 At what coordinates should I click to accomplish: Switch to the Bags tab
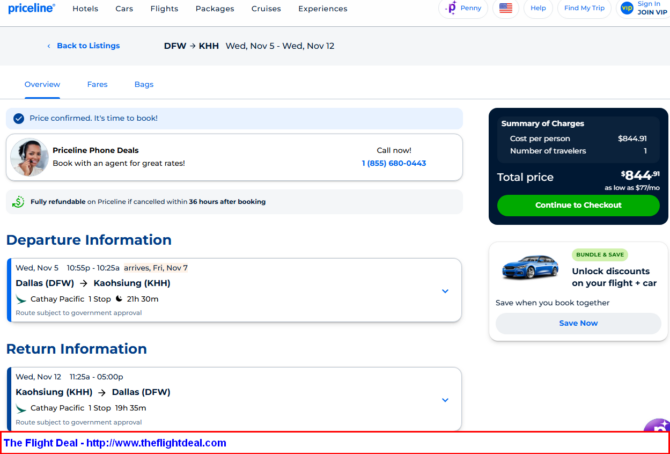144,84
